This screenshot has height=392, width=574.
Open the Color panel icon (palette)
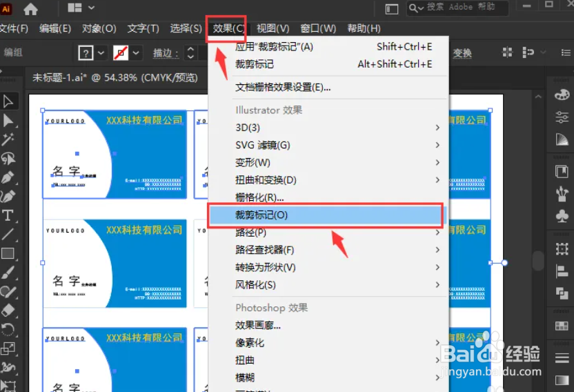(562, 95)
